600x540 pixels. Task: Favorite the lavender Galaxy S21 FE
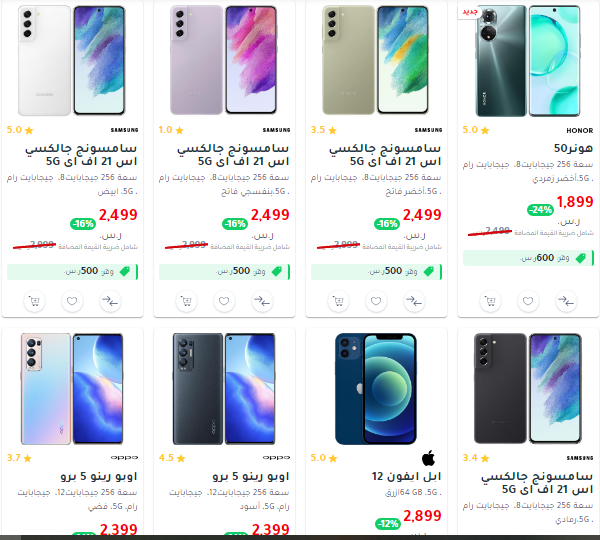[x=224, y=302]
